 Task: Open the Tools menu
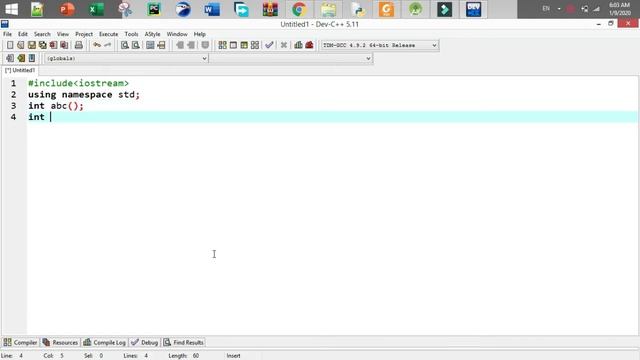[131, 34]
